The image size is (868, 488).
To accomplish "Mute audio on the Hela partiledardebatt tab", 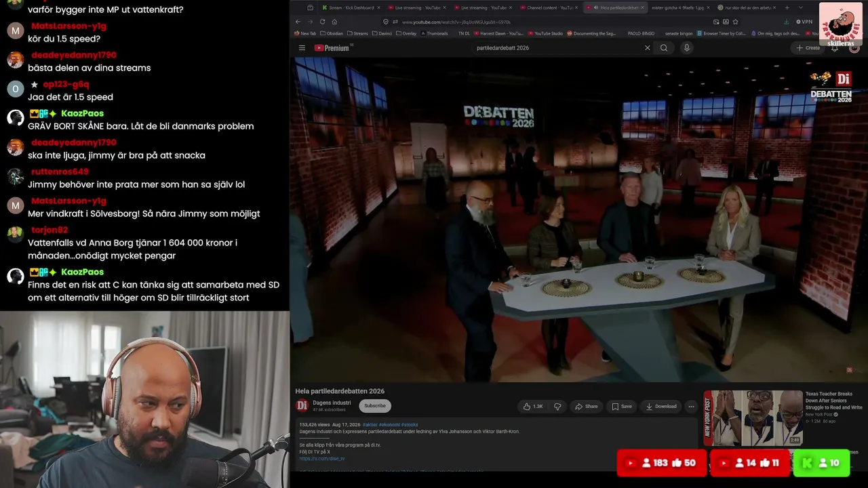I will click(595, 7).
